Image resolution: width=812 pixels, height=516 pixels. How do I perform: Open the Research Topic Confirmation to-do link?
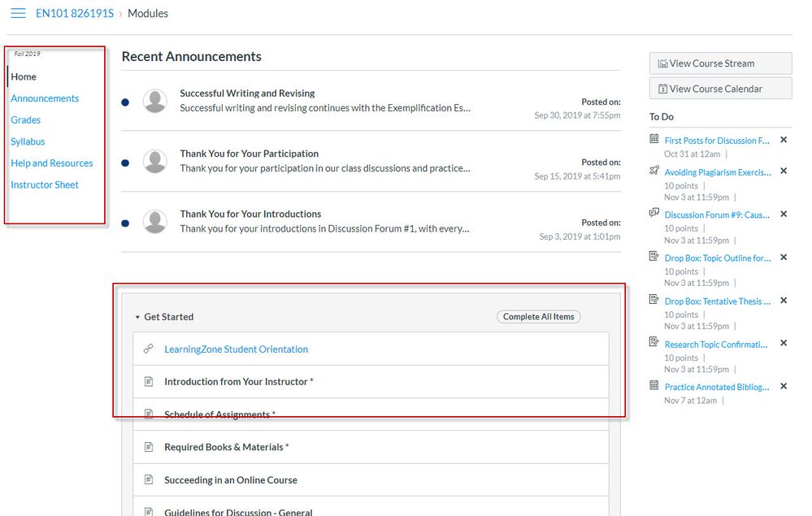715,345
